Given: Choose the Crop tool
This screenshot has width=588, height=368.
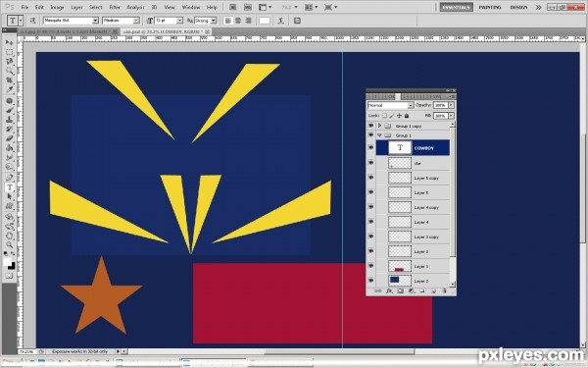Looking at the screenshot, I should 10,80.
